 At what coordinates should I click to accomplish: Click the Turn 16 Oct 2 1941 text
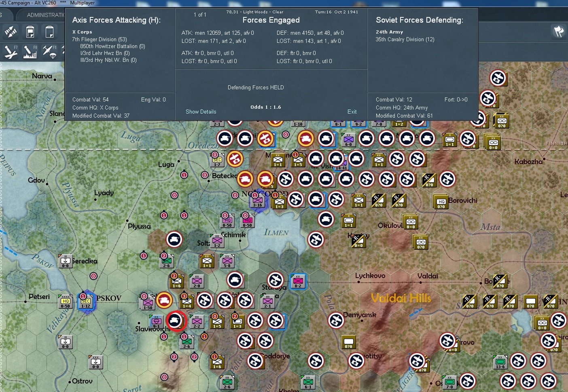pos(337,12)
